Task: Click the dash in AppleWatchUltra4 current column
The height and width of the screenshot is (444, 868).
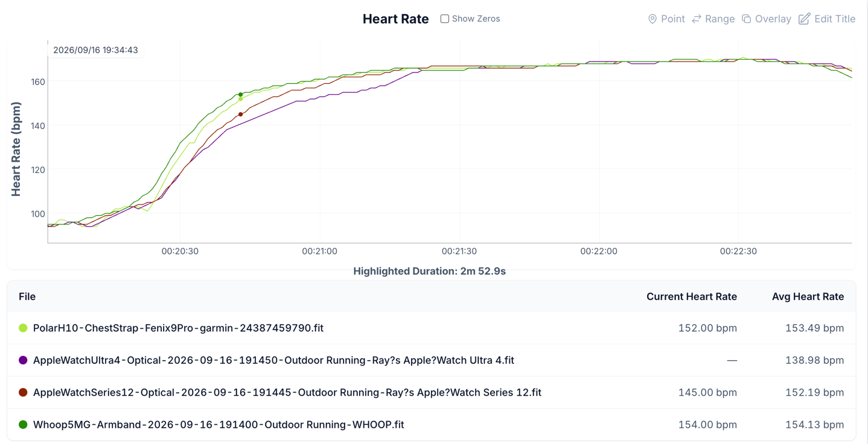Action: coord(732,360)
